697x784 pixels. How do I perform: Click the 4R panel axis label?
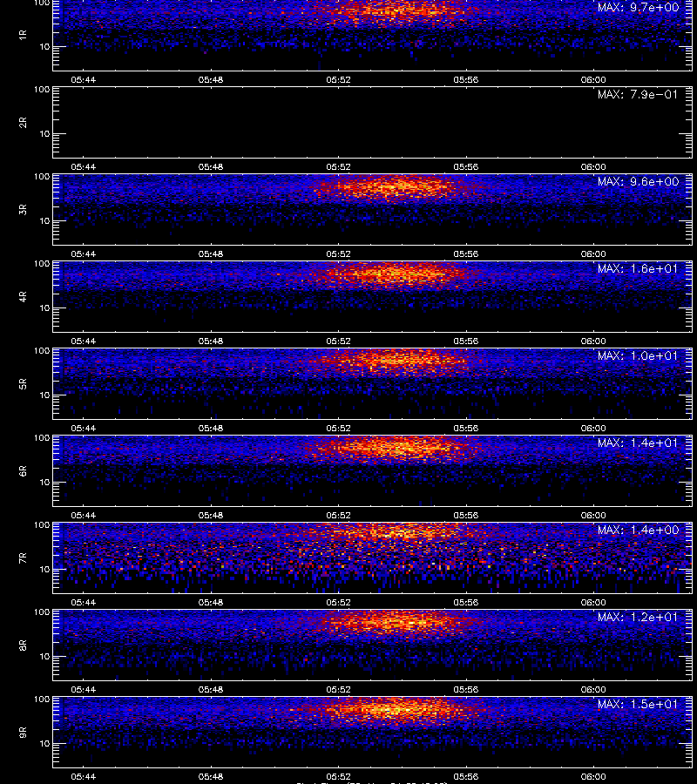23,296
